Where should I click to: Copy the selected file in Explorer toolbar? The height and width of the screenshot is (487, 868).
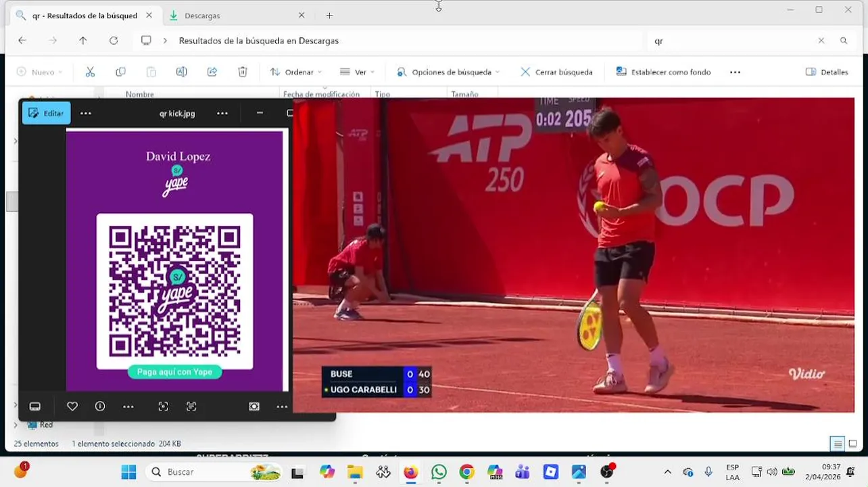pyautogui.click(x=120, y=72)
